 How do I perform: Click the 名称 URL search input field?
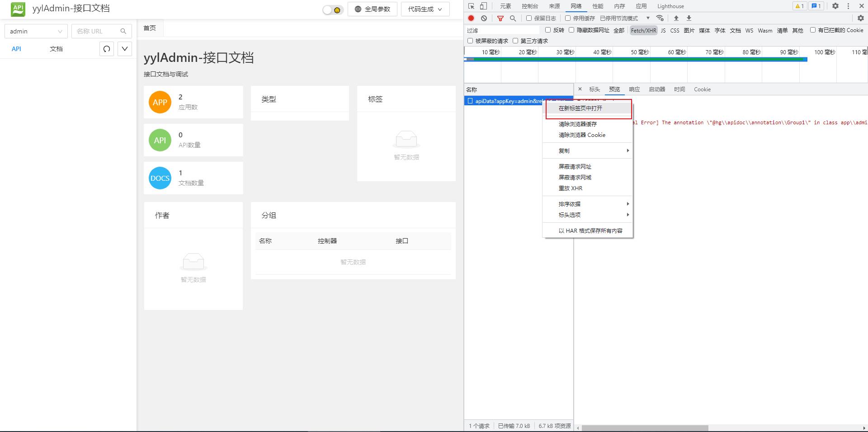pyautogui.click(x=97, y=31)
